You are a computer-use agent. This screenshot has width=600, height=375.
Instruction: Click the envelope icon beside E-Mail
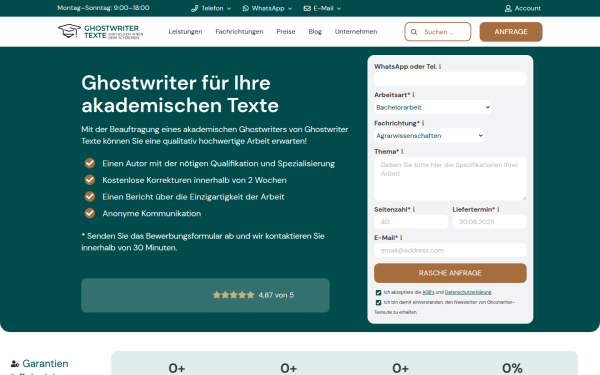(x=307, y=8)
